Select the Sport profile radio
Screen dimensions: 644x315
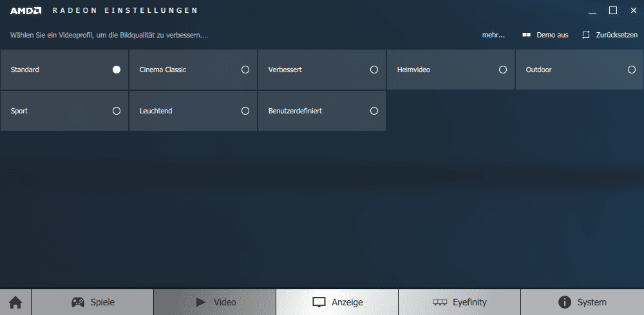tap(117, 111)
